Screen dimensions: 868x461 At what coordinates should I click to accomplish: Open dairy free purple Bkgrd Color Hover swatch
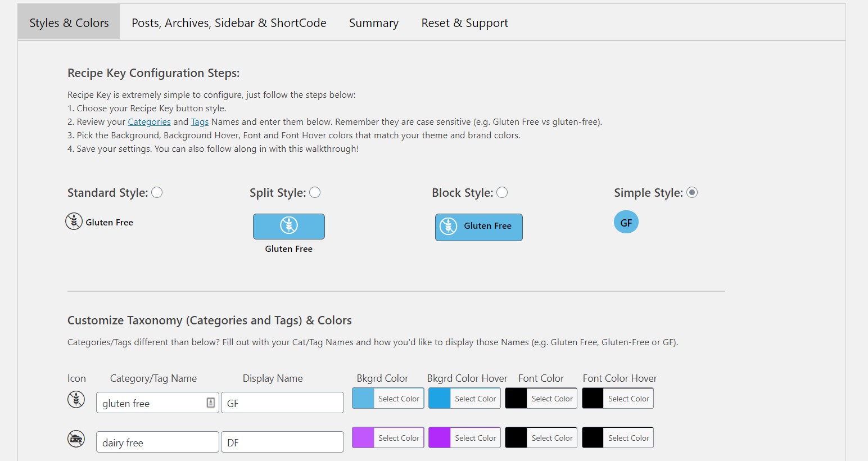[440, 438]
